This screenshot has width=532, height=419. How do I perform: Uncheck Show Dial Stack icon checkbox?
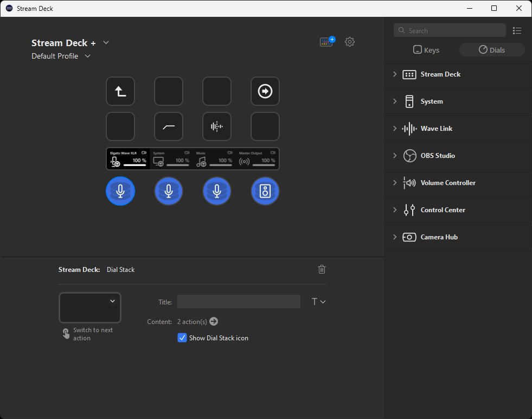tap(182, 338)
